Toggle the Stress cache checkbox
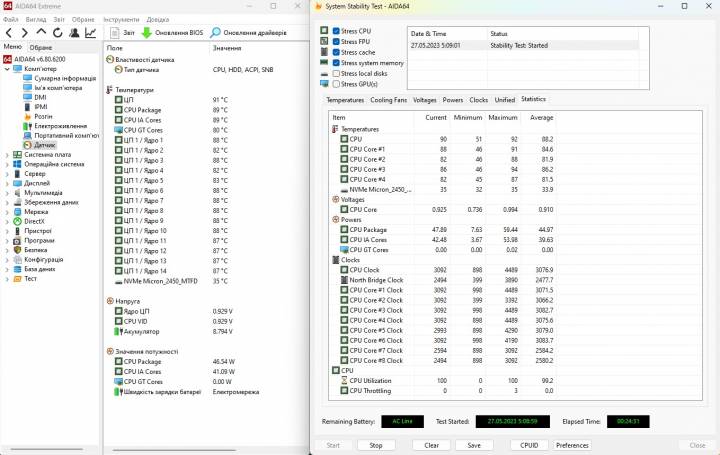Screen dimensions: 720x455 click(x=336, y=52)
